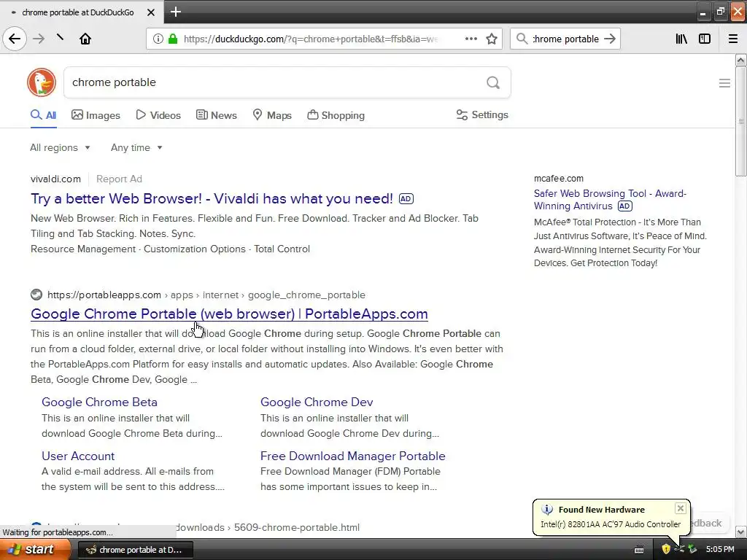This screenshot has height=560, width=747.
Task: Open the Windows Start menu
Action: [x=34, y=550]
